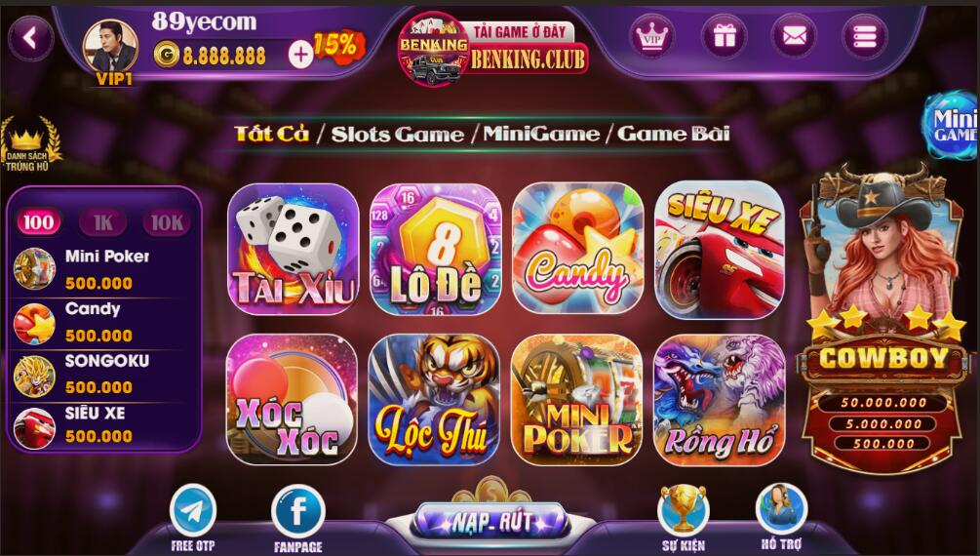Launch the Lộc Thú tiger game
Screen dimensions: 980x556
[434, 399]
